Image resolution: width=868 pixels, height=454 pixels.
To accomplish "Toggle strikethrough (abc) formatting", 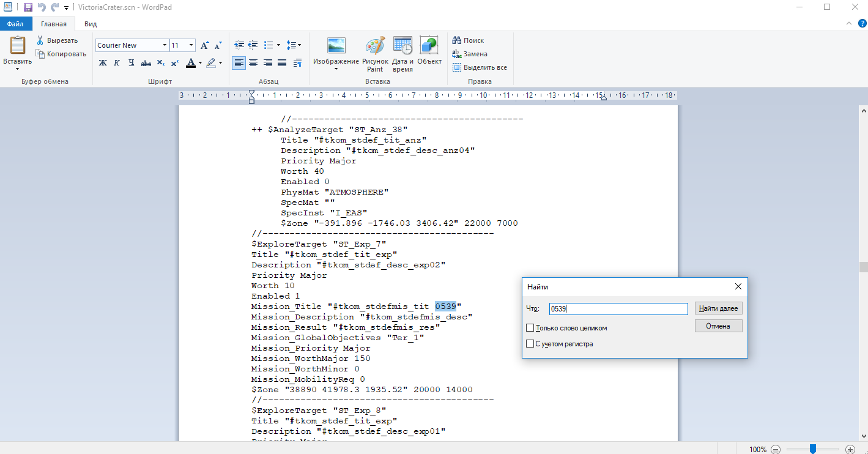I will point(146,62).
